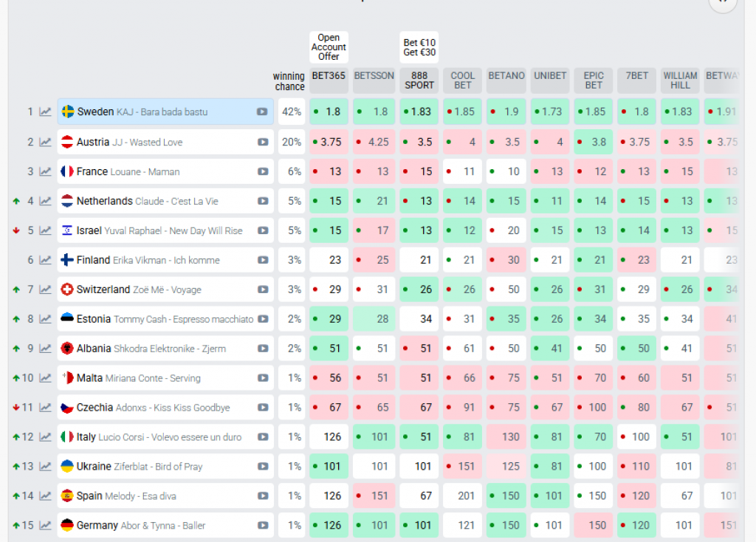This screenshot has width=756, height=542.
Task: Select Spain's 201 odds under COOL BET
Action: (463, 496)
